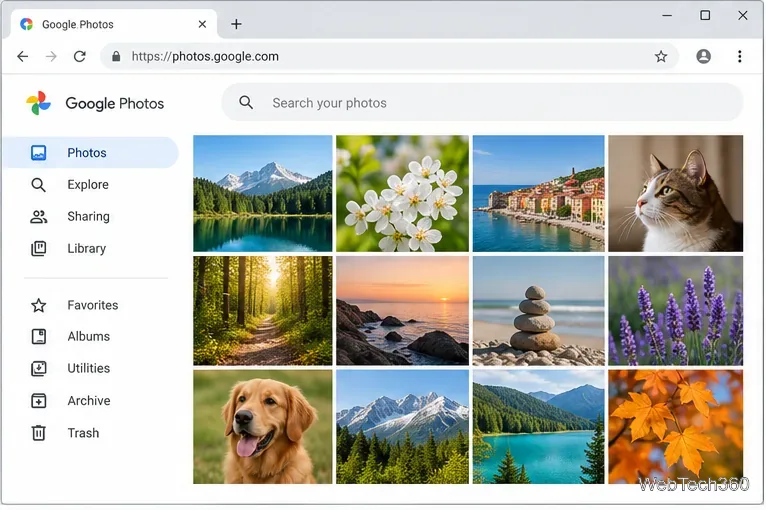766x510 pixels.
Task: Go back with the browser back arrow
Action: click(22, 57)
